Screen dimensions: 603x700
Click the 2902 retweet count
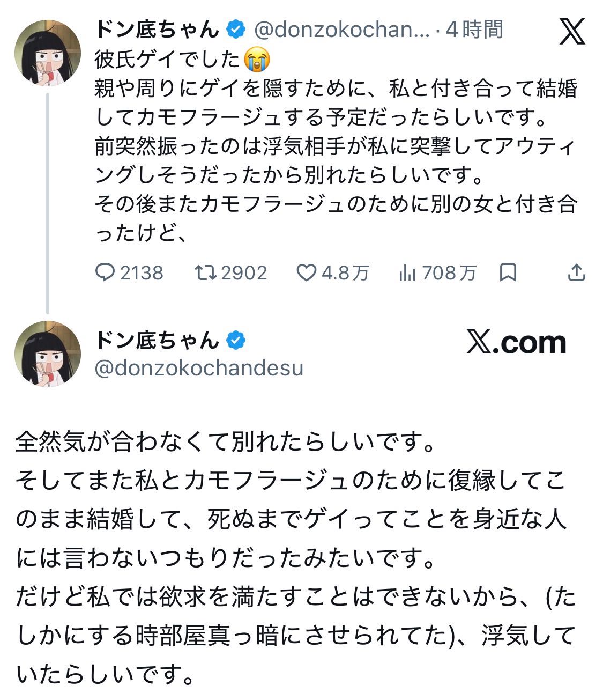pos(244,274)
